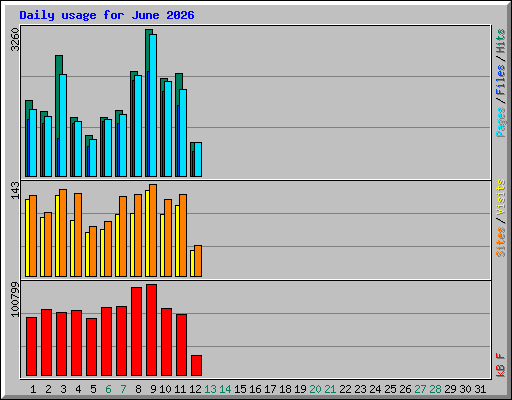Click the red KB bar for day 1
The width and height of the screenshot is (512, 400).
pos(31,347)
